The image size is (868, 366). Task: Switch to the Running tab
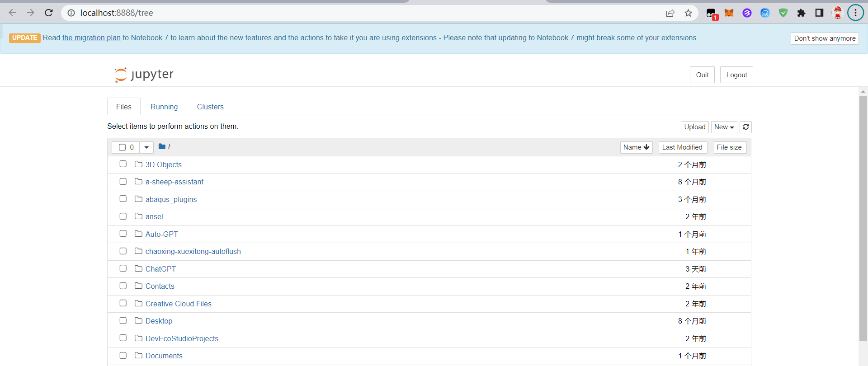pyautogui.click(x=164, y=107)
